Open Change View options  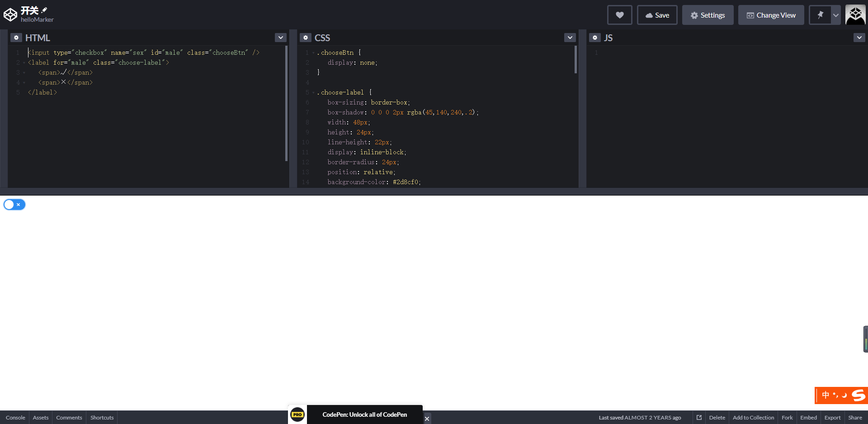(771, 15)
